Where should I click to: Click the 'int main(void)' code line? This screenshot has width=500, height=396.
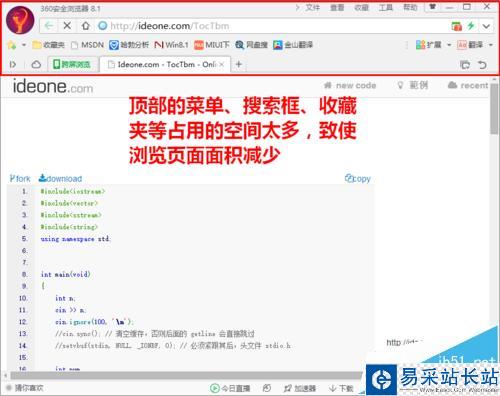[65, 275]
